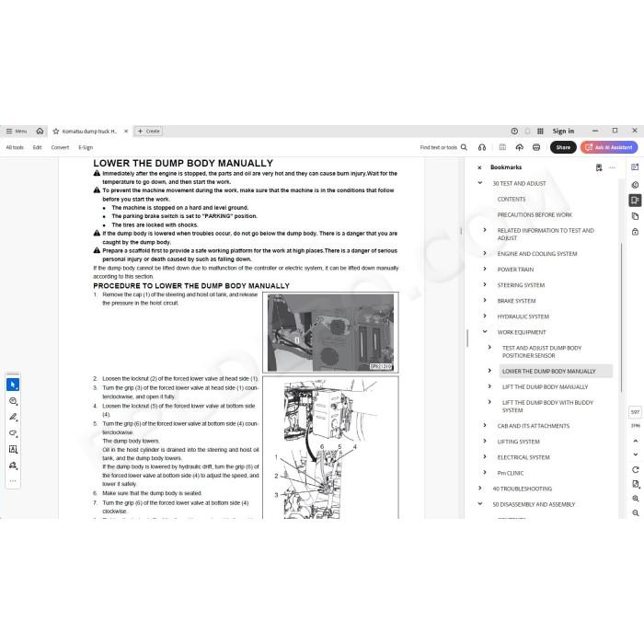
Task: Expand ENGINE AND COOLING SYSTEM bookmark
Action: [x=485, y=253]
